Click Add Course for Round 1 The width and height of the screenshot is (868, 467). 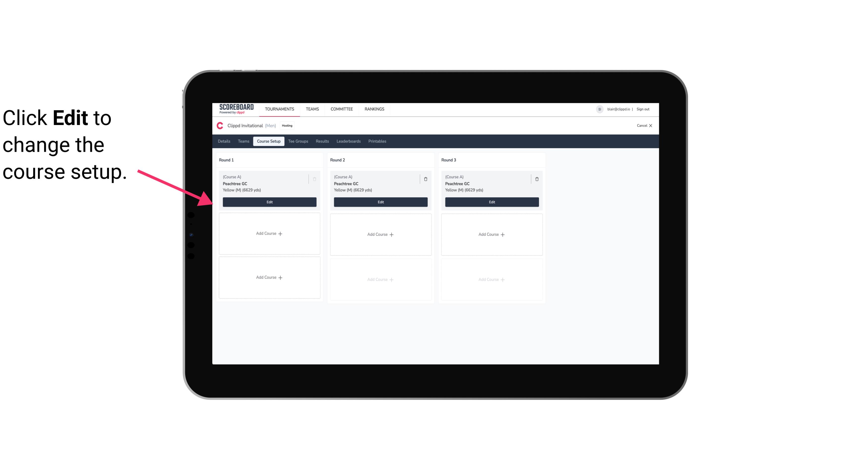[270, 234]
